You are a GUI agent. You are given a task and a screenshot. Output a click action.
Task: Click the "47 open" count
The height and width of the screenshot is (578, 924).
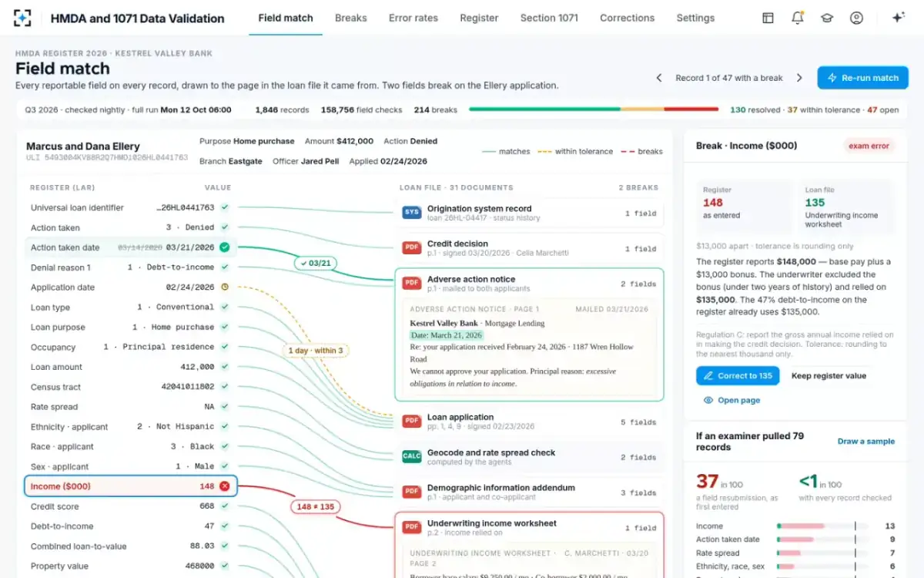coord(883,110)
